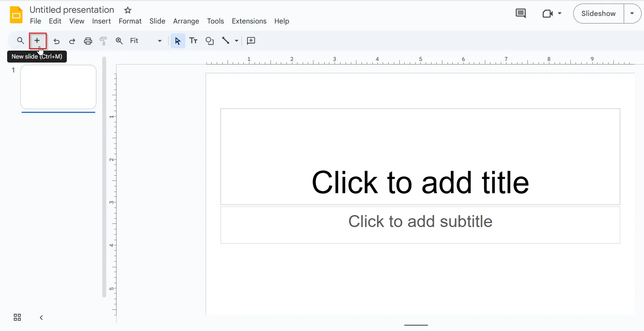Select the Line tool

pyautogui.click(x=226, y=41)
